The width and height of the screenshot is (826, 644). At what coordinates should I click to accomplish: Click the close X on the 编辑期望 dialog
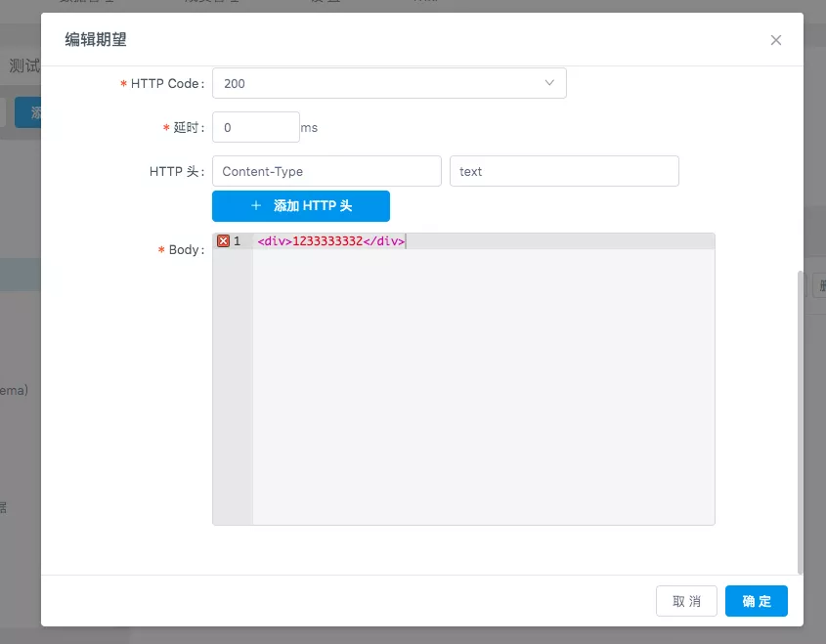coord(776,40)
